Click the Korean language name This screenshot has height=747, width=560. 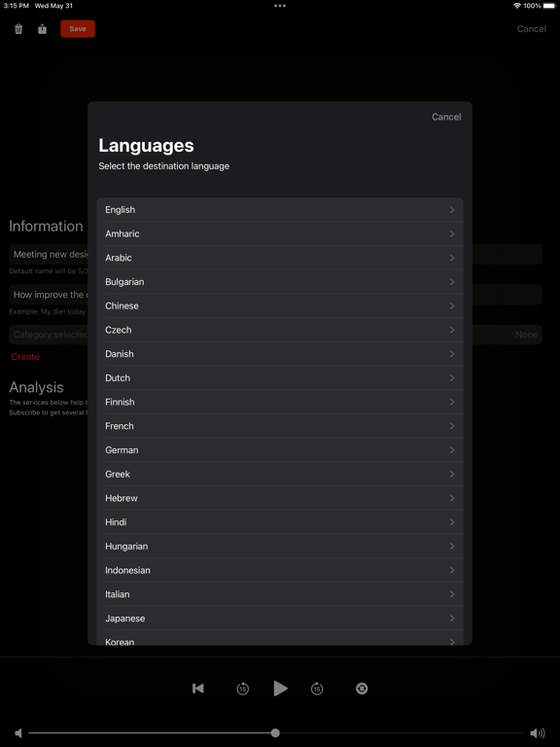click(120, 641)
